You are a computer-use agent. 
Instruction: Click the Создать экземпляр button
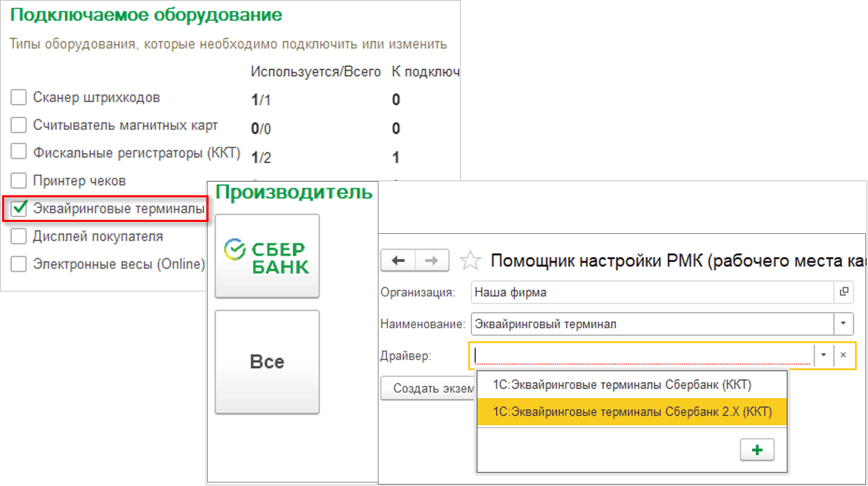click(429, 388)
